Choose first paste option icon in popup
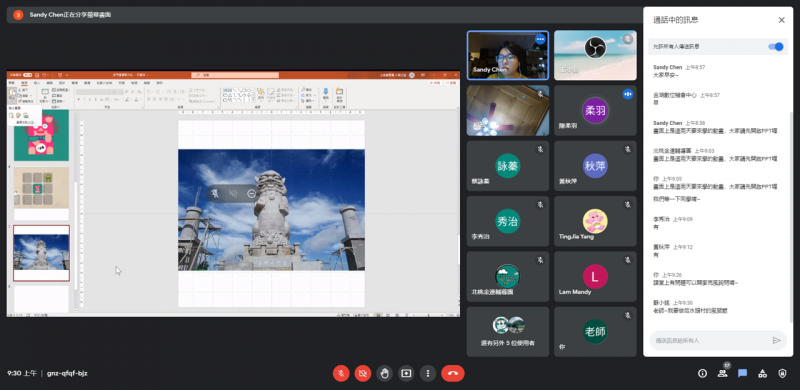Image resolution: width=800 pixels, height=390 pixels. [11, 115]
